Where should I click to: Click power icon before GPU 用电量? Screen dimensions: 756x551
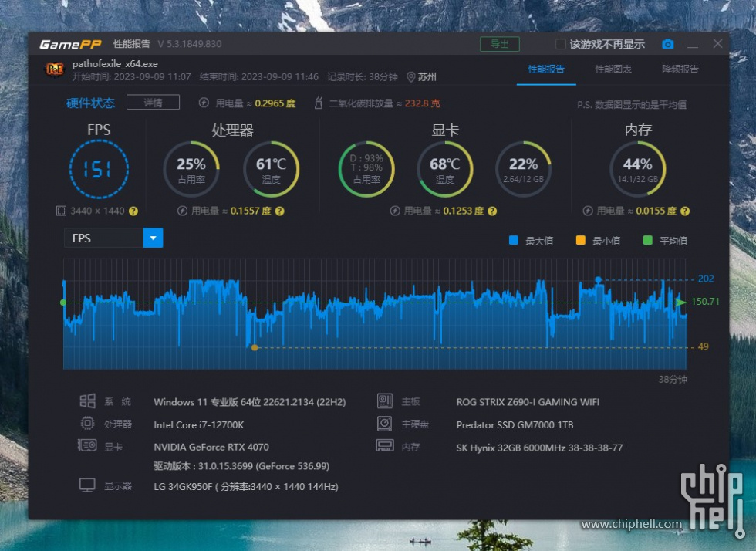pyautogui.click(x=395, y=211)
